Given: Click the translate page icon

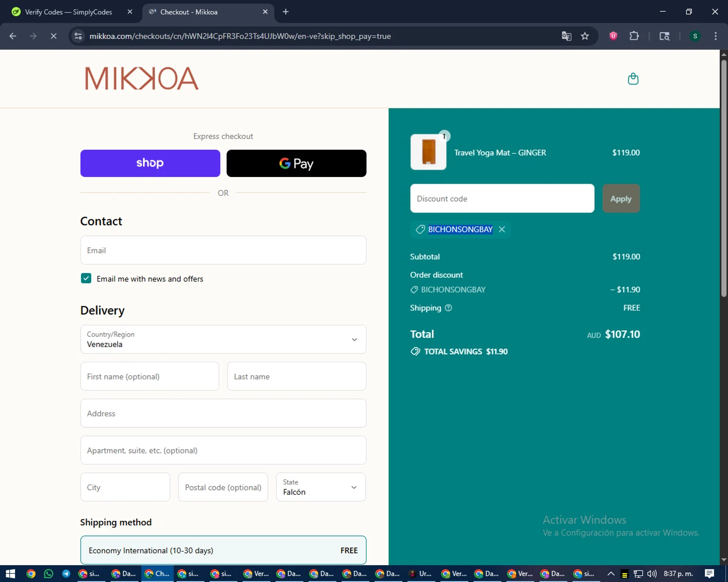Looking at the screenshot, I should pyautogui.click(x=566, y=36).
